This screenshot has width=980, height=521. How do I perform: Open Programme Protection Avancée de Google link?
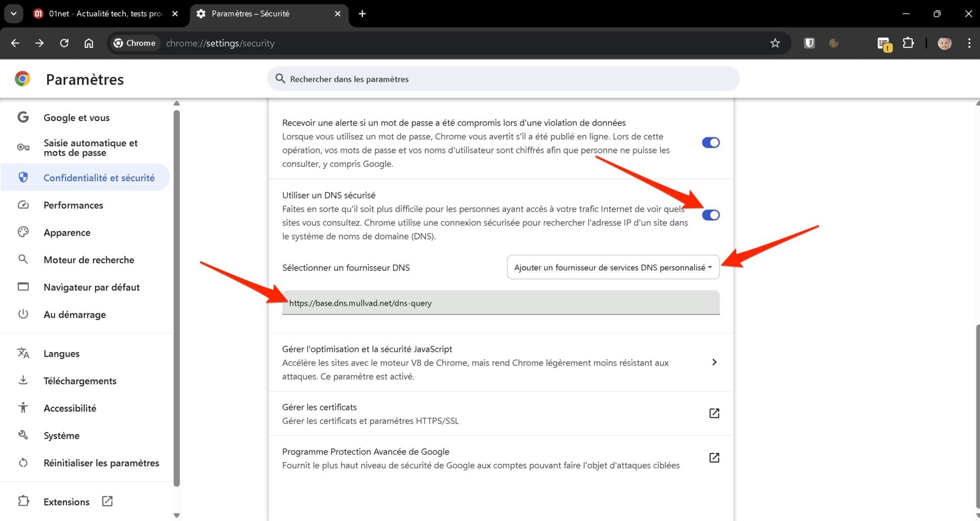[x=714, y=458]
